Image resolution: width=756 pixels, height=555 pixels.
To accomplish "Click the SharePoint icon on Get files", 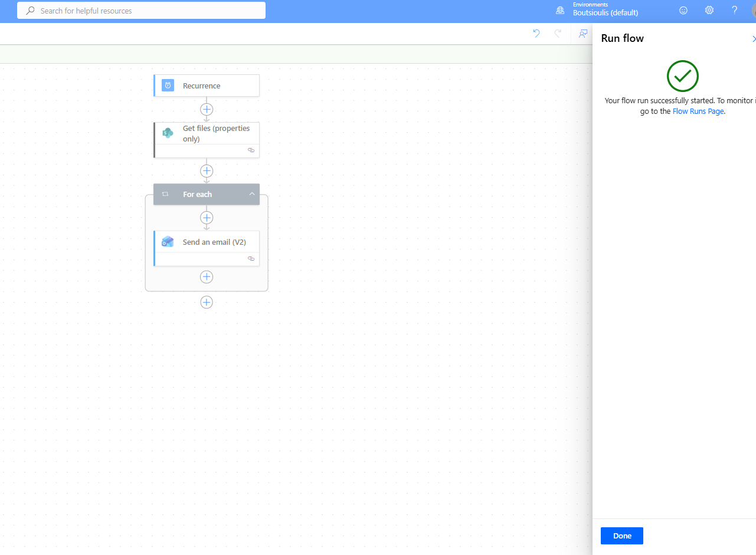I will pyautogui.click(x=168, y=133).
